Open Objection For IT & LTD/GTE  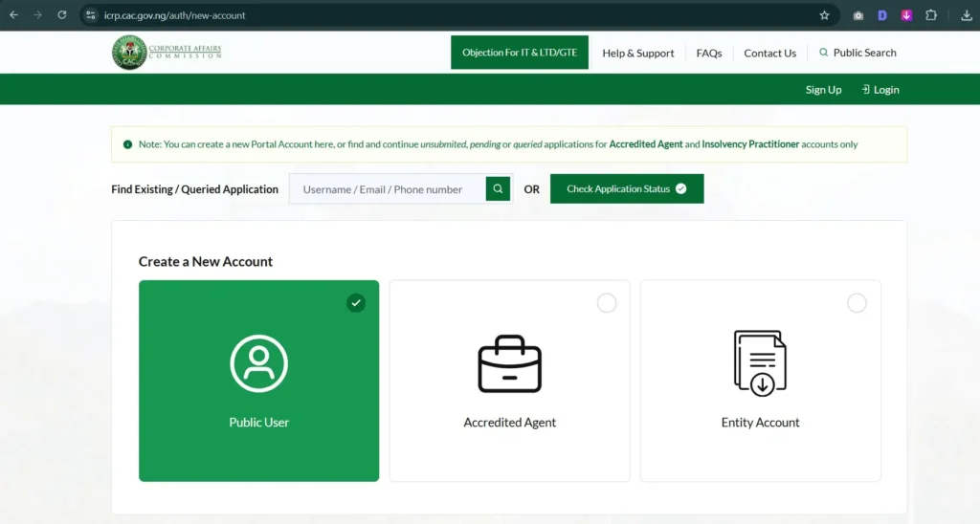click(520, 53)
